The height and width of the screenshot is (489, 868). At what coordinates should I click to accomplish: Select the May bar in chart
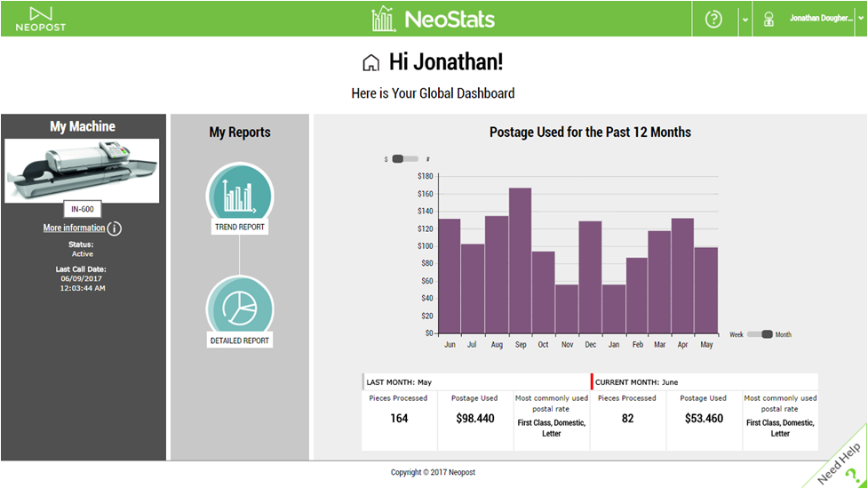[706, 290]
